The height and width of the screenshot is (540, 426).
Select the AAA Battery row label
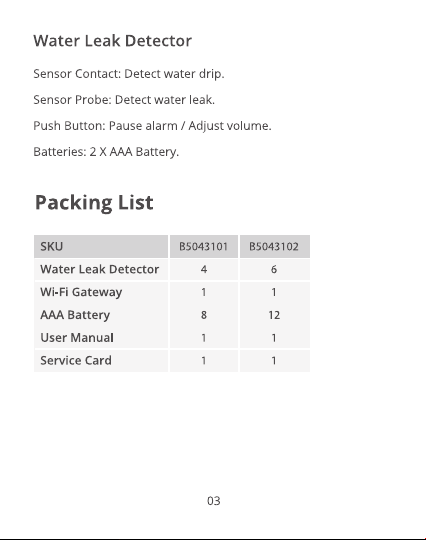tap(75, 315)
